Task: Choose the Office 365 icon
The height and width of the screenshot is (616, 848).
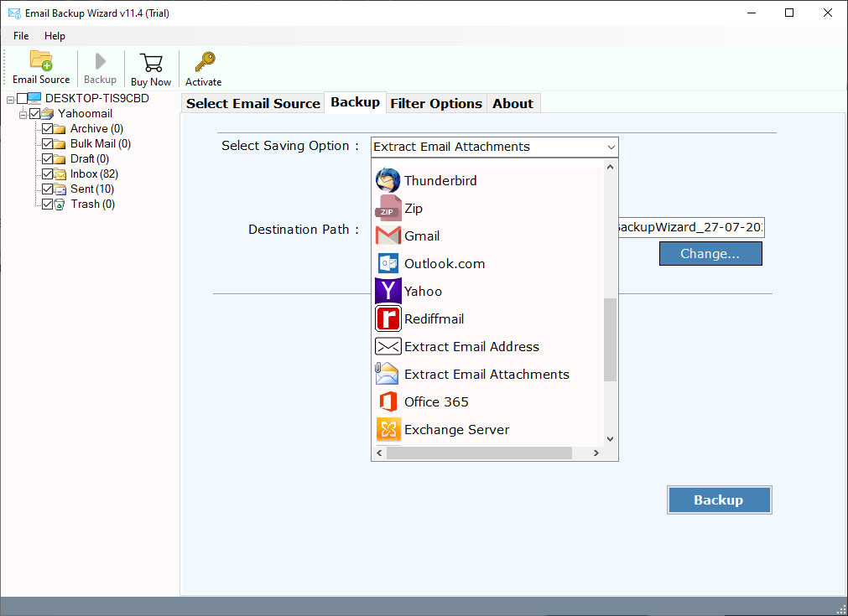Action: 388,402
